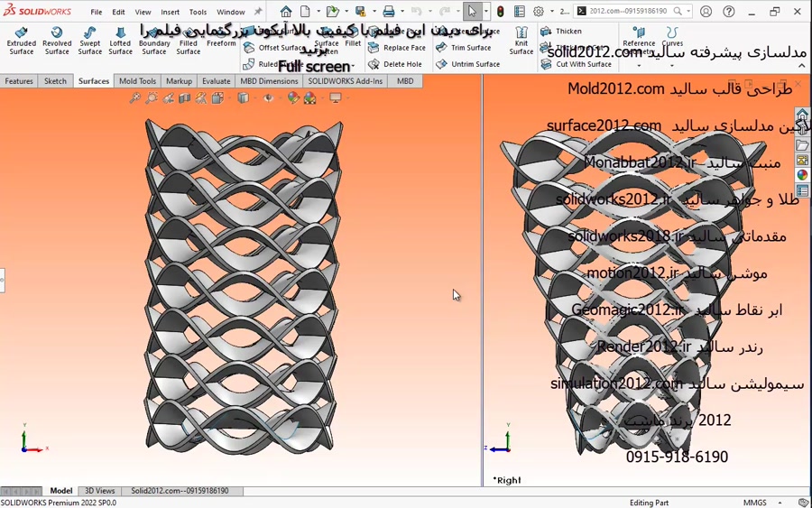
Task: Open Appearances tab in right task pane
Action: coord(802,175)
